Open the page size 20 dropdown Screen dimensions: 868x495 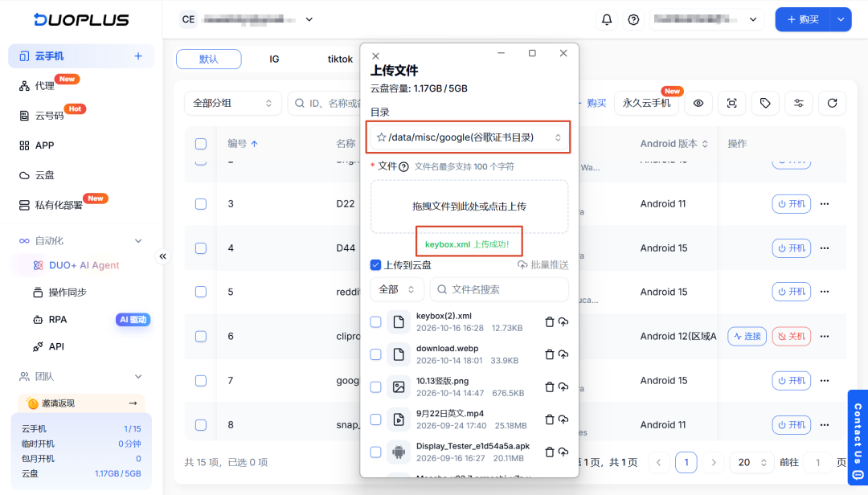pyautogui.click(x=751, y=462)
